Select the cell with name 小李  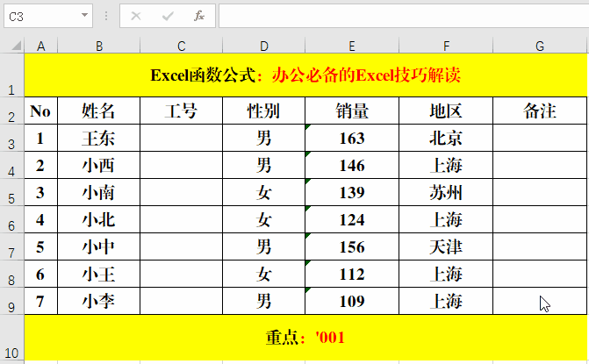[x=99, y=302]
